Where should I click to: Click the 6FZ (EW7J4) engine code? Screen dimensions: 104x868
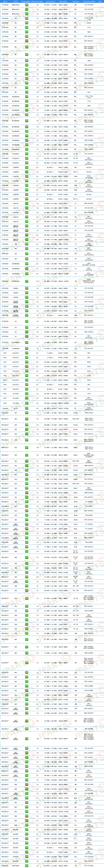[x=89, y=315]
